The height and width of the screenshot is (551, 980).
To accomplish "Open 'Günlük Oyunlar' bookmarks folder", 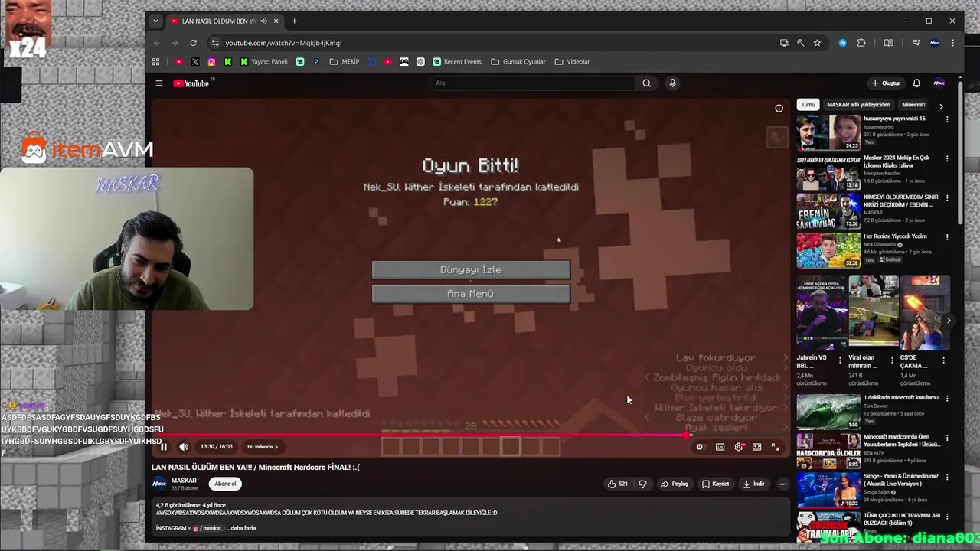I will coord(518,62).
